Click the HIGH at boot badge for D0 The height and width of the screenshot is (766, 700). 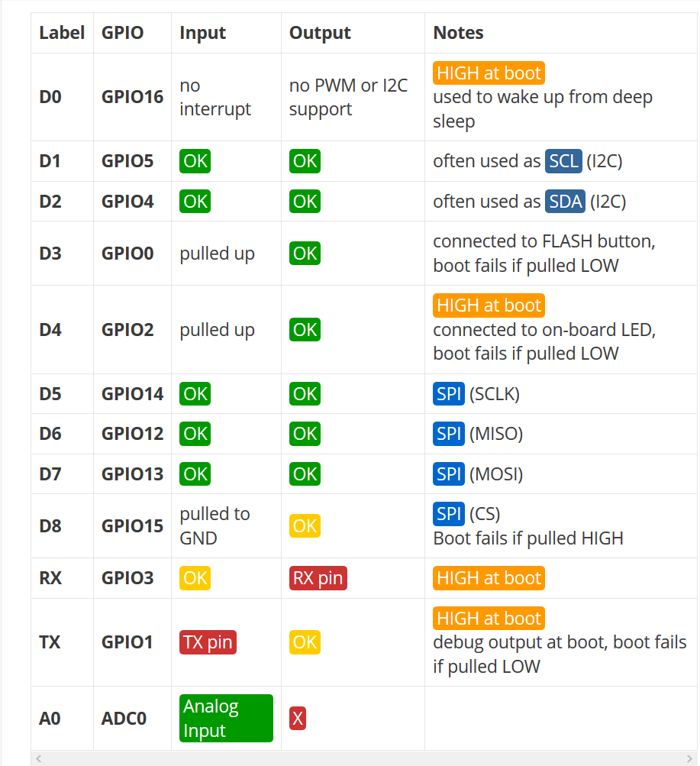[x=489, y=73]
